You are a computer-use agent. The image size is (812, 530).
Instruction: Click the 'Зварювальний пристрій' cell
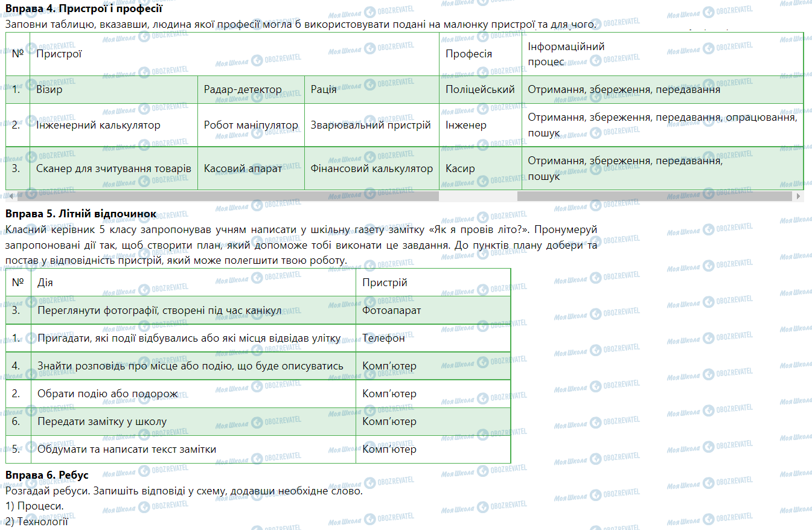coord(372,125)
